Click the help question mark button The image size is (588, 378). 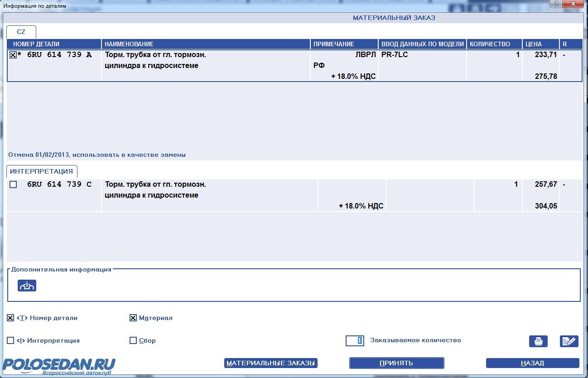[x=556, y=4]
